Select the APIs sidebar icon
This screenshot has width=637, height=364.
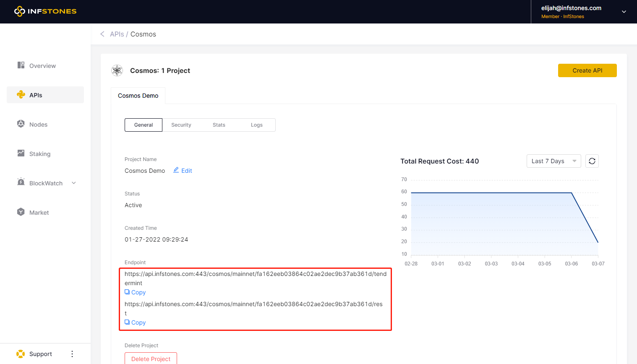tap(21, 94)
